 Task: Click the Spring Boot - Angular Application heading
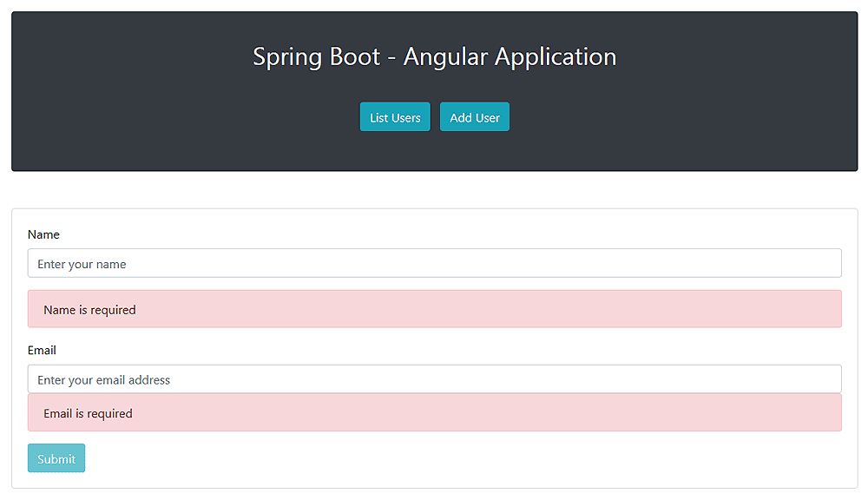(434, 56)
